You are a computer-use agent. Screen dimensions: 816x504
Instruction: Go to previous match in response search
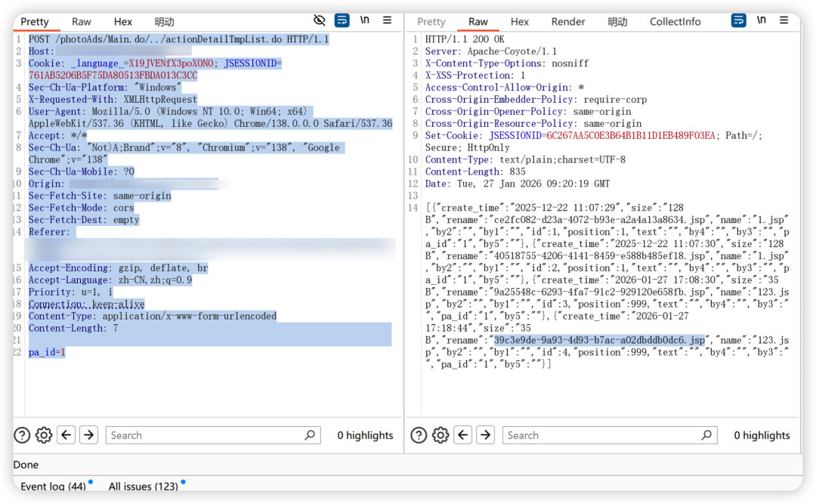(463, 435)
